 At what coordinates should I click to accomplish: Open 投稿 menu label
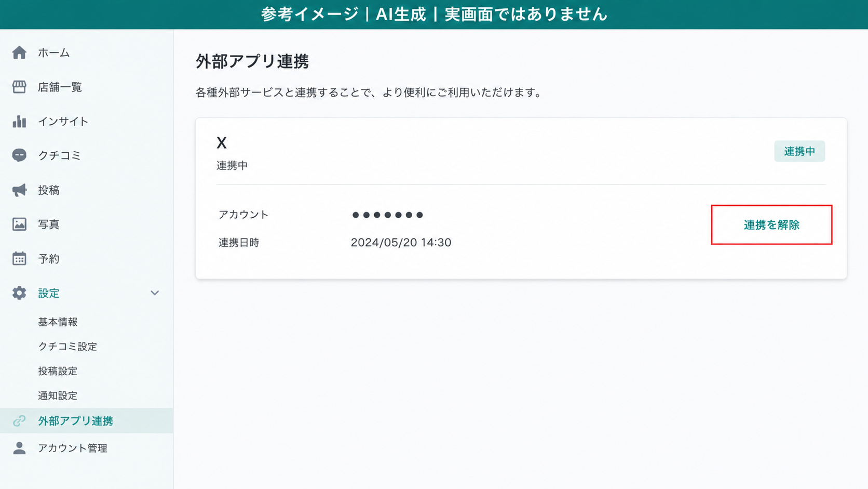click(x=49, y=190)
